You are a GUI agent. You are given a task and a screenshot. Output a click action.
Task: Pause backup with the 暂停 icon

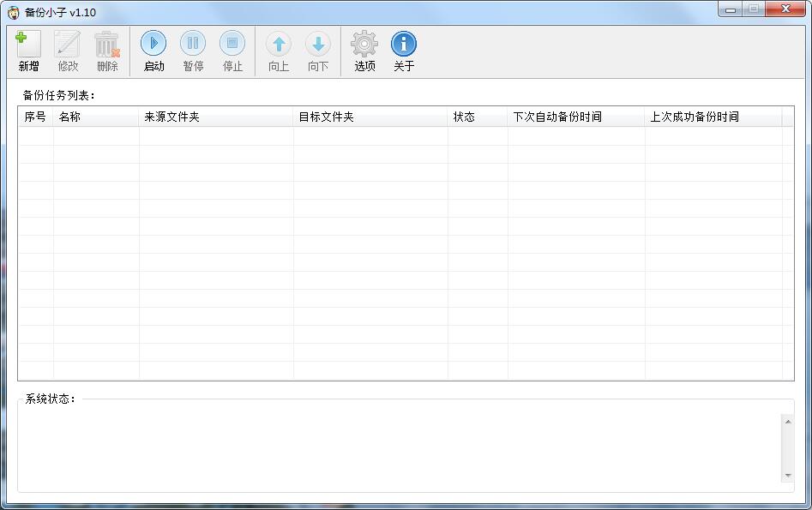(x=193, y=44)
